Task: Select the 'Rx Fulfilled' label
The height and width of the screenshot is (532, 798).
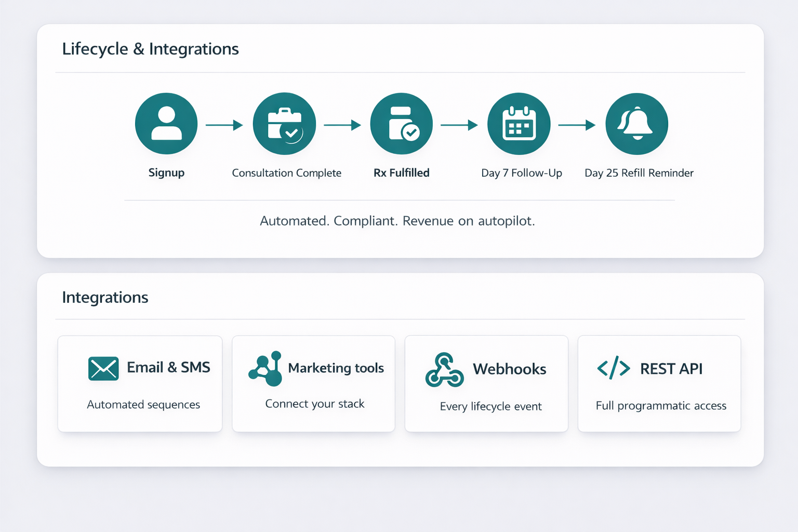Action: coord(402,172)
